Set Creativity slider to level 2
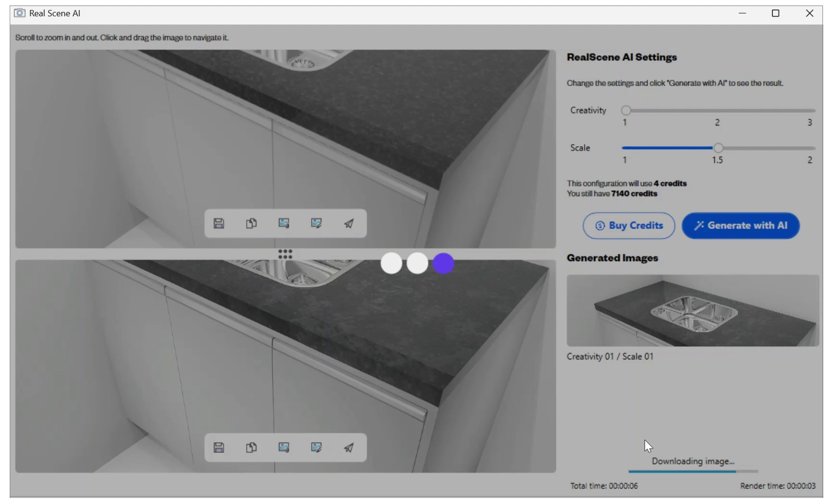This screenshot has height=504, width=828. (x=718, y=111)
